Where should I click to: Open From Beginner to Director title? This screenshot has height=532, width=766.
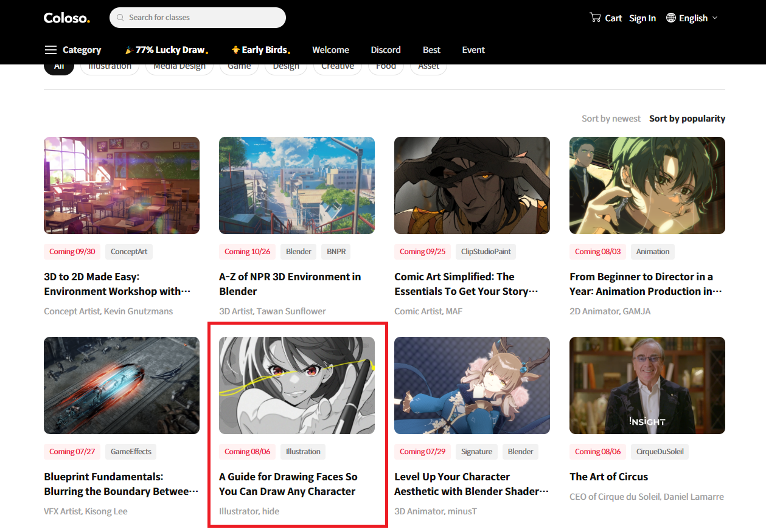point(646,284)
